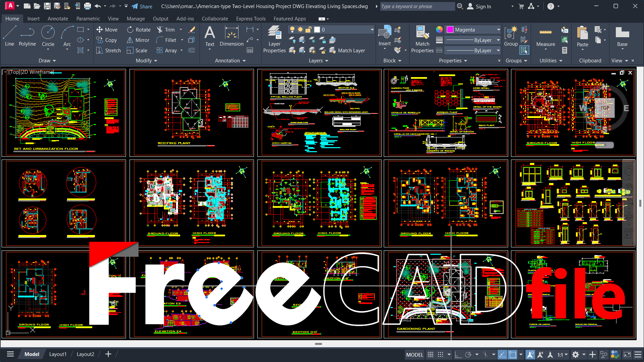The width and height of the screenshot is (644, 362).
Task: Toggle isometric drafting in status bar
Action: click(x=485, y=354)
